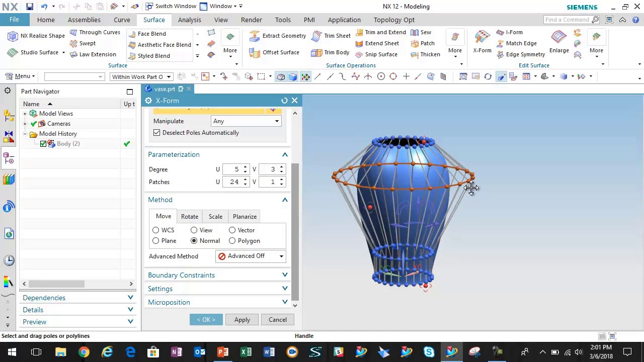Reset the X-Form dialog

[284, 101]
